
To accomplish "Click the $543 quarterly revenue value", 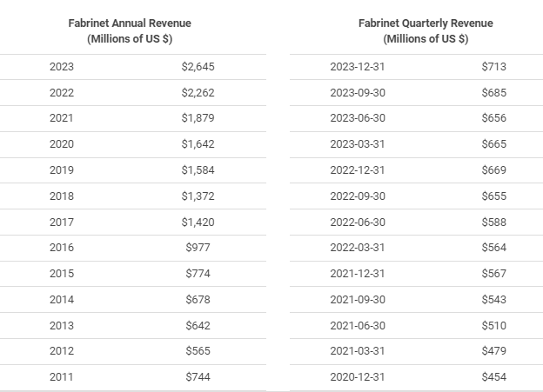I will click(x=494, y=300).
